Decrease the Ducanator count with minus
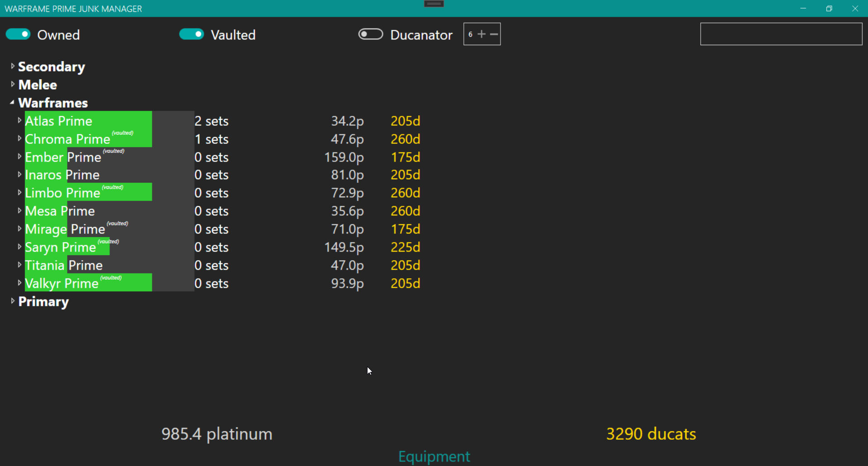 pyautogui.click(x=494, y=34)
